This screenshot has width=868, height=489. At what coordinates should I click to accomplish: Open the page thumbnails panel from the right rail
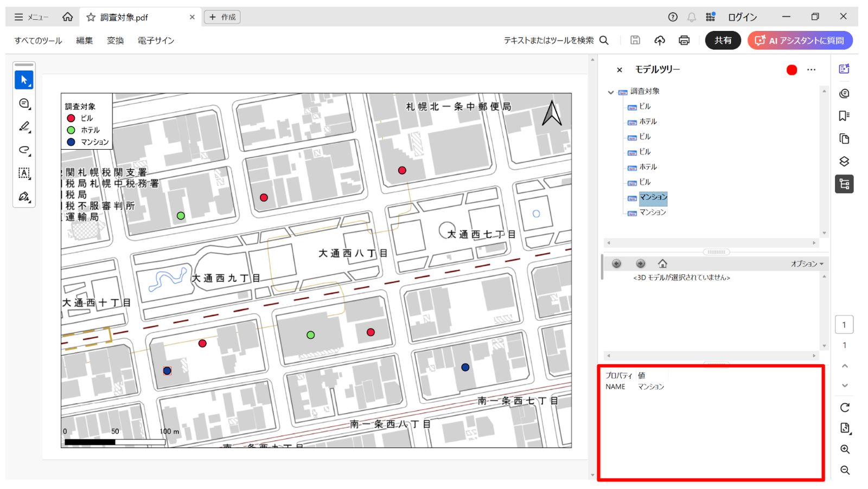click(844, 139)
